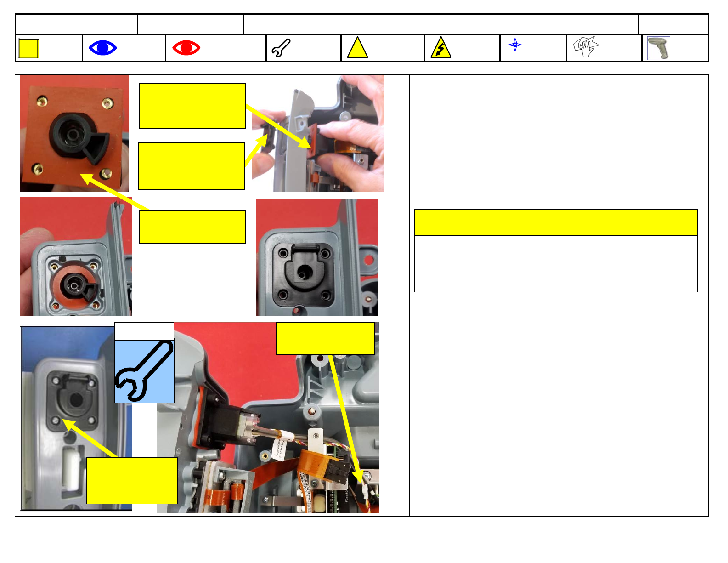Select the photo of orange gasket with black connector
The width and height of the screenshot is (728, 563).
click(74, 133)
